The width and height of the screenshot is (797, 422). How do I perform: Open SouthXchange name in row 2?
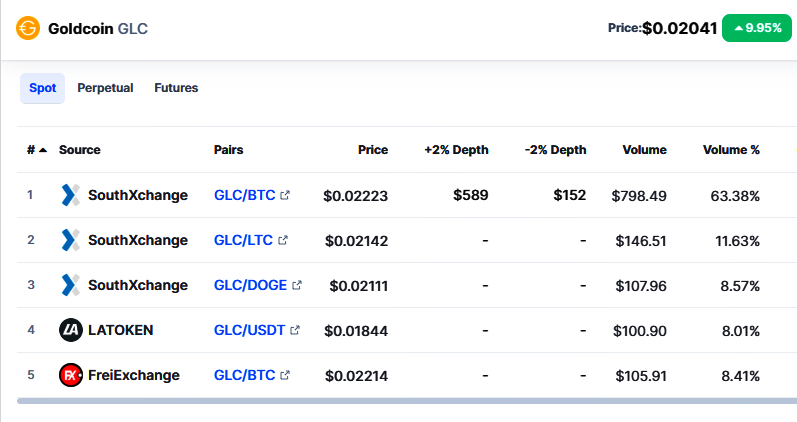[138, 240]
